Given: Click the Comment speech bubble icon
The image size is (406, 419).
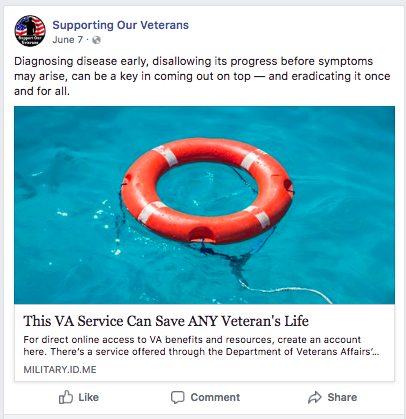Looking at the screenshot, I should click(177, 397).
